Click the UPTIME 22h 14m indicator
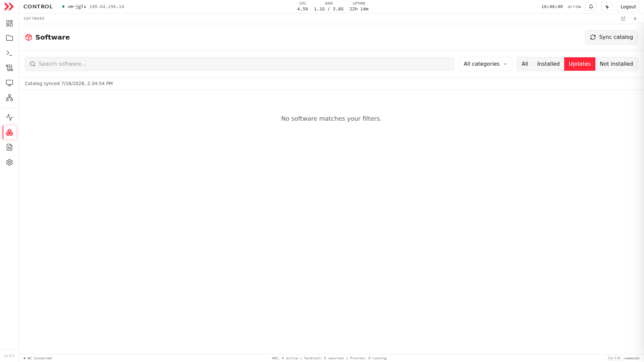 [359, 6]
